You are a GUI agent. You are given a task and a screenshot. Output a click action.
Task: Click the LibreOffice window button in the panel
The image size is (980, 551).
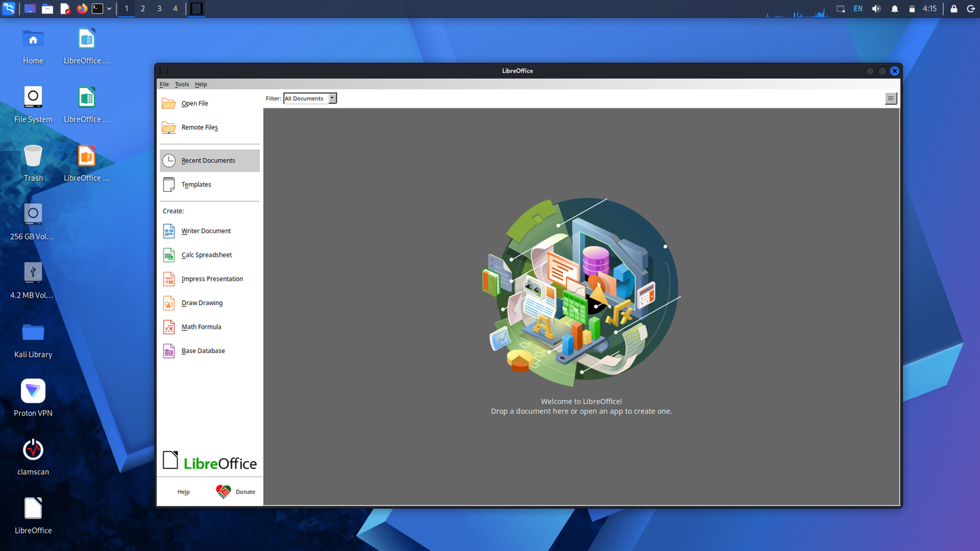[x=196, y=9]
